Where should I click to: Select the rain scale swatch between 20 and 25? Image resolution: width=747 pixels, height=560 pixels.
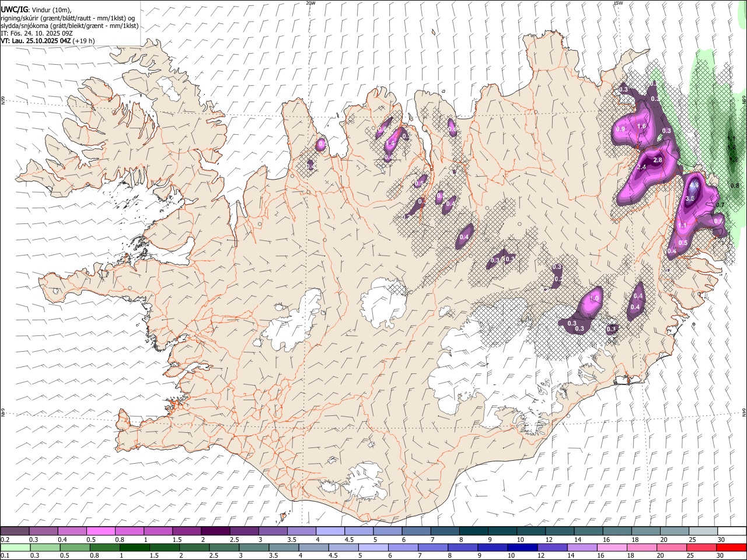click(673, 547)
